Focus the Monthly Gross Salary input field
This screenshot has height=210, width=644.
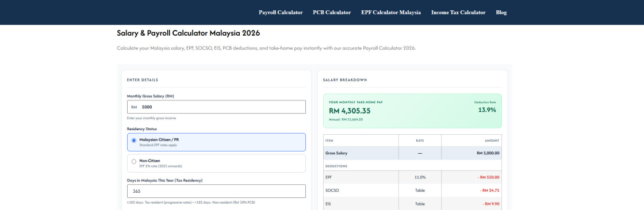[x=216, y=107]
